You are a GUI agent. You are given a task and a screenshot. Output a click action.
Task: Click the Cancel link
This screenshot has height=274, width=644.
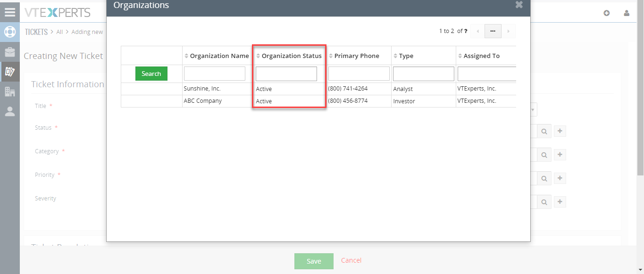[351, 260]
